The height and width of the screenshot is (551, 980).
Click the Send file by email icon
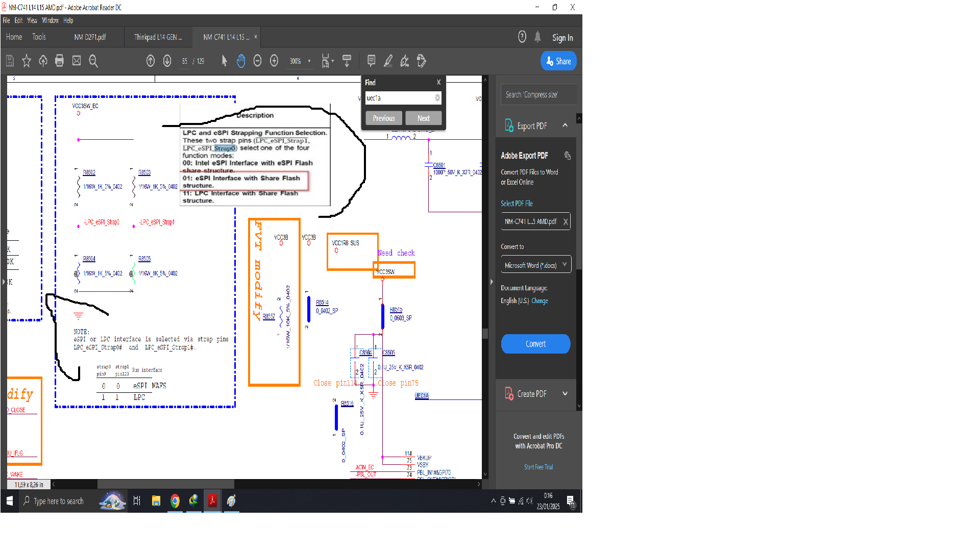[x=77, y=61]
